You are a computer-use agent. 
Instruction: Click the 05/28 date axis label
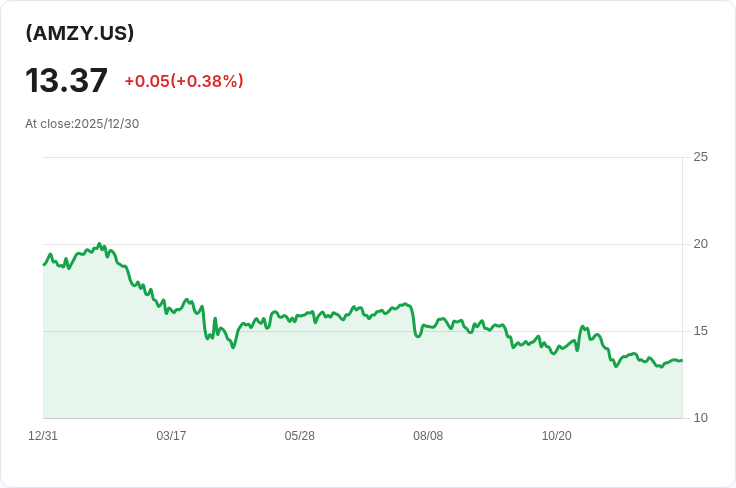click(x=300, y=436)
